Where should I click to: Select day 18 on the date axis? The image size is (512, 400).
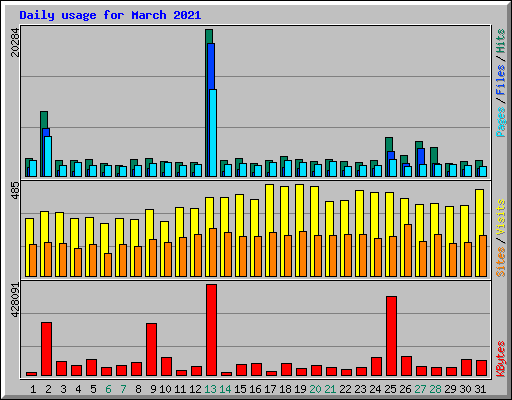pos(285,389)
